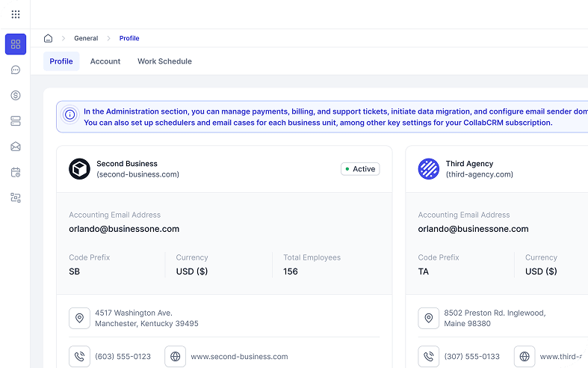Screen dimensions: 588x368
Task: Click the server stack sidebar icon
Action: (x=16, y=121)
